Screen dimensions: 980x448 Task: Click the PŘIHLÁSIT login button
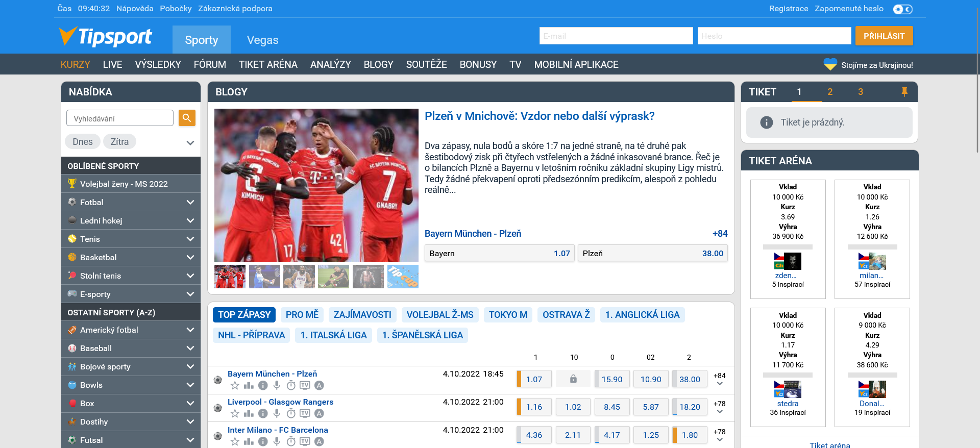tap(884, 36)
